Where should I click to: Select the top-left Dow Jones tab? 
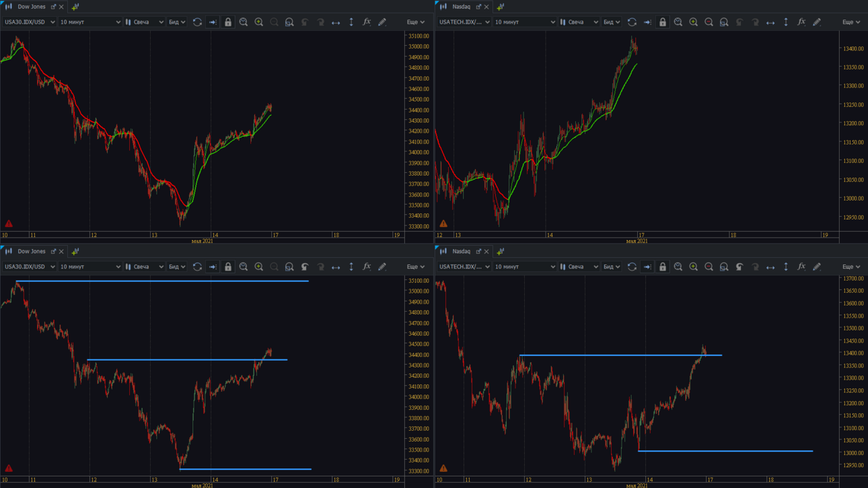coord(32,7)
